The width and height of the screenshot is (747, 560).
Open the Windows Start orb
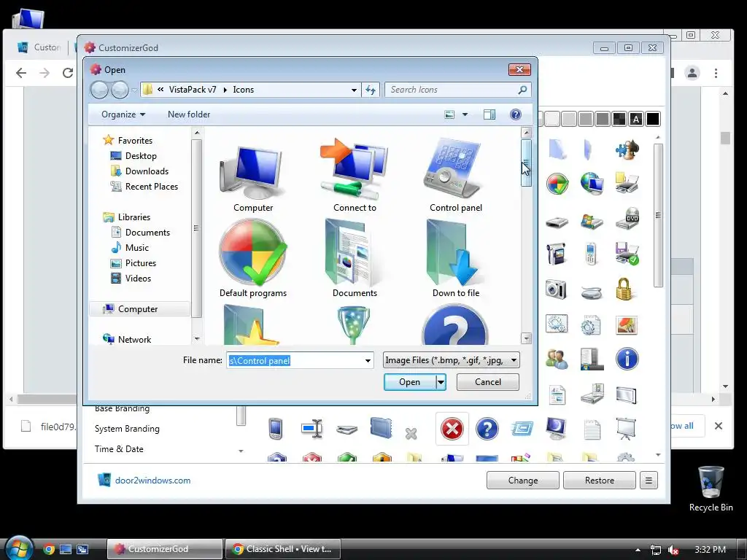click(18, 548)
